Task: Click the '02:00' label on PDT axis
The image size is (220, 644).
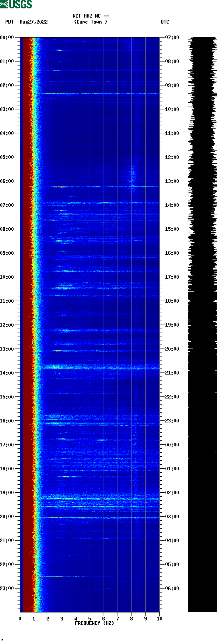Action: pos(7,85)
